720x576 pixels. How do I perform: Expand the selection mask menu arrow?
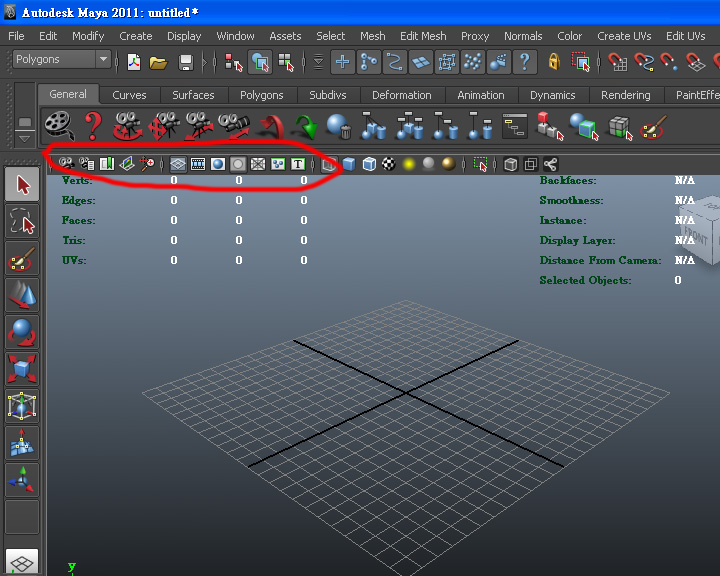point(318,62)
